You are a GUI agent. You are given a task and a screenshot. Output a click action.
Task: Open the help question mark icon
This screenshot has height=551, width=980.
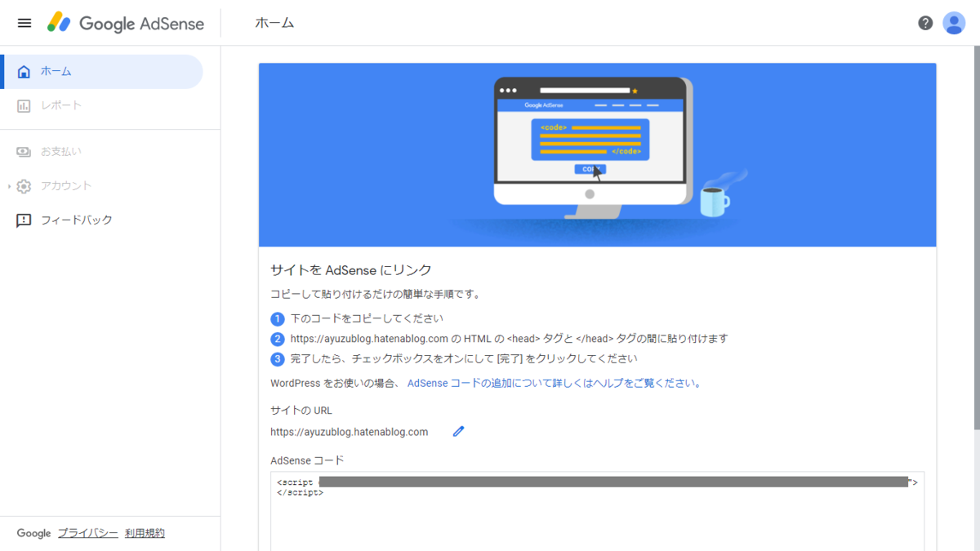[x=925, y=23]
